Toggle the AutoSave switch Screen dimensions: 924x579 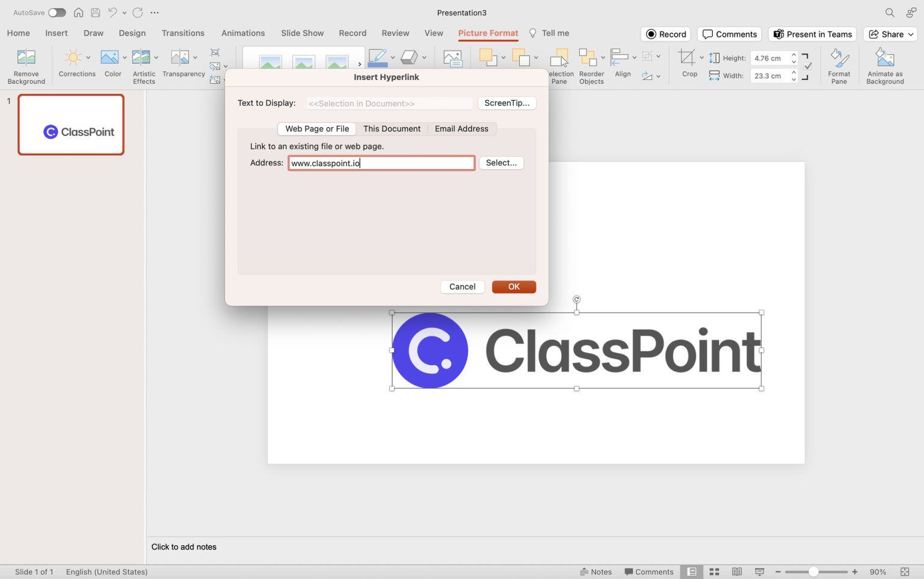coord(57,12)
